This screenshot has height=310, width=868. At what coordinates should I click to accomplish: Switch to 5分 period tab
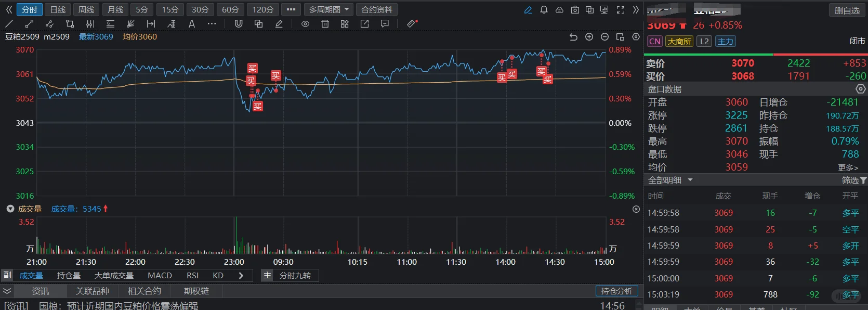point(142,10)
